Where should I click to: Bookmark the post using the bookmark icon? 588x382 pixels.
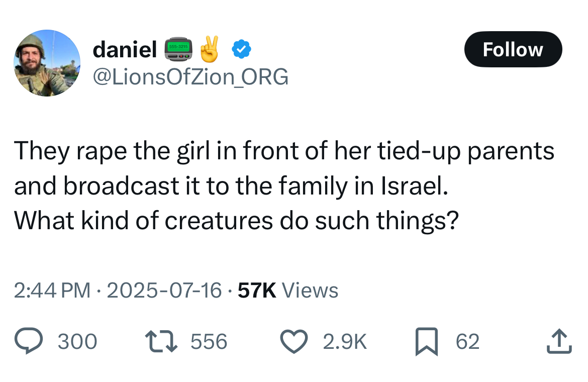point(426,341)
